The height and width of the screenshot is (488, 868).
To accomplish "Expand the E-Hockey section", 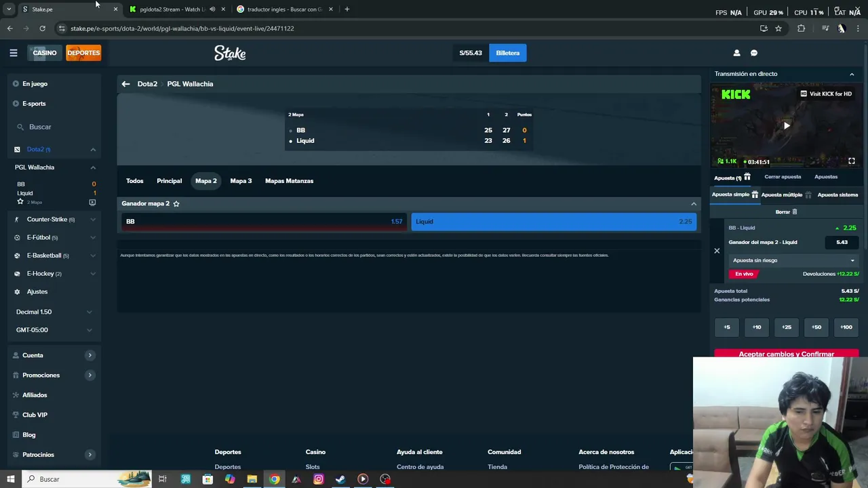I will (93, 274).
